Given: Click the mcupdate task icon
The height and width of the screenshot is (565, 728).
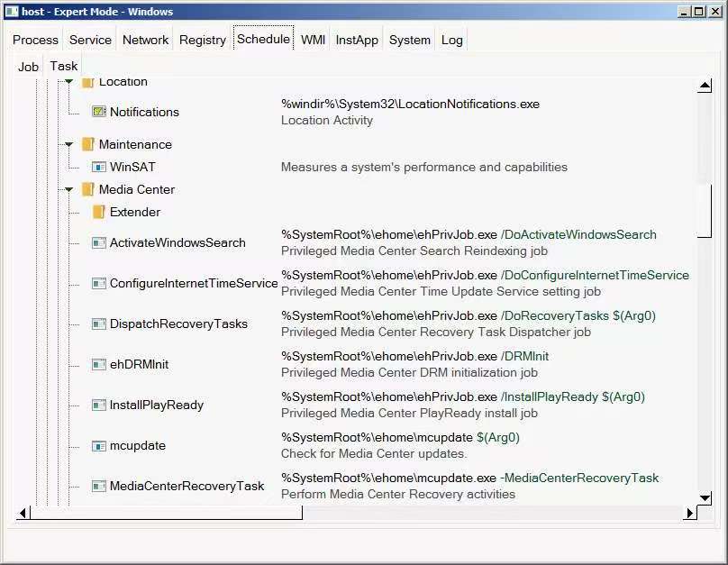Looking at the screenshot, I should click(x=99, y=446).
